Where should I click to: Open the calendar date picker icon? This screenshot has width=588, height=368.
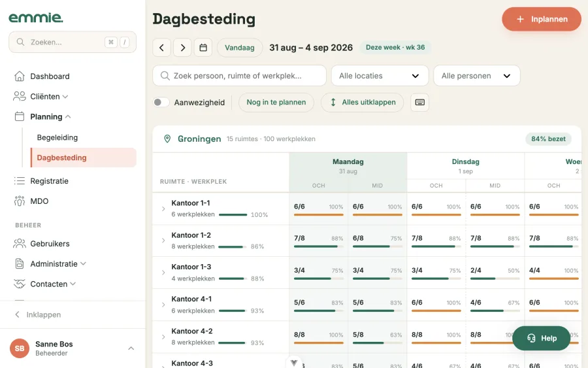tap(203, 48)
